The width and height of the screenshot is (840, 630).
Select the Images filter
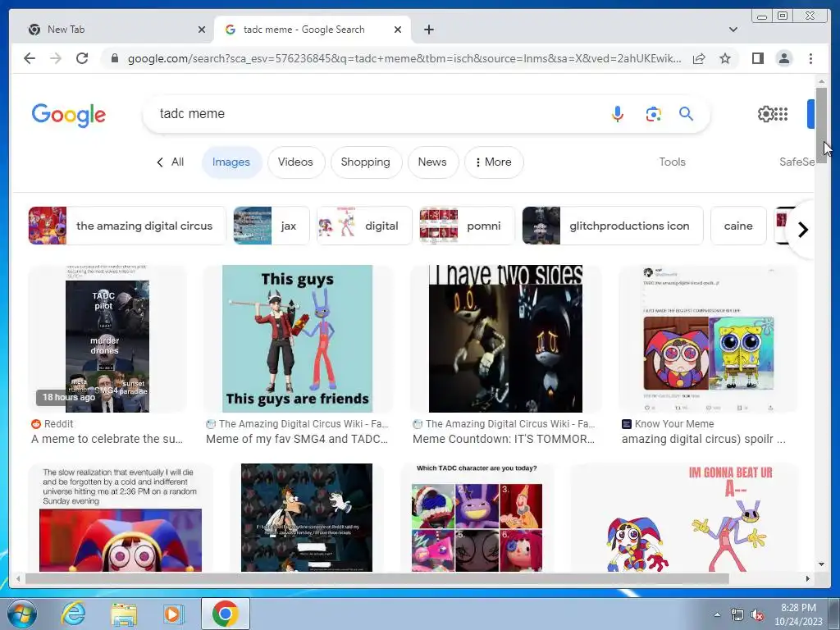click(x=231, y=162)
